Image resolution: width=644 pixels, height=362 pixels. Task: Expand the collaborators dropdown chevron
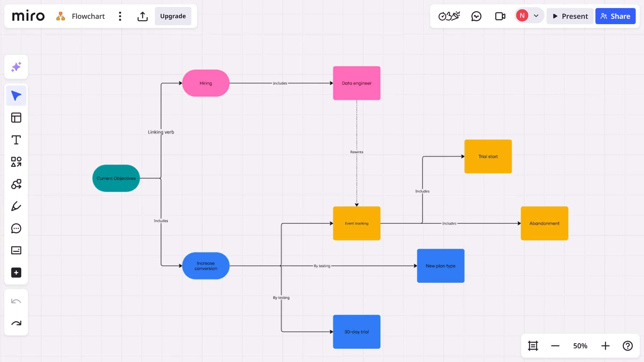(536, 16)
